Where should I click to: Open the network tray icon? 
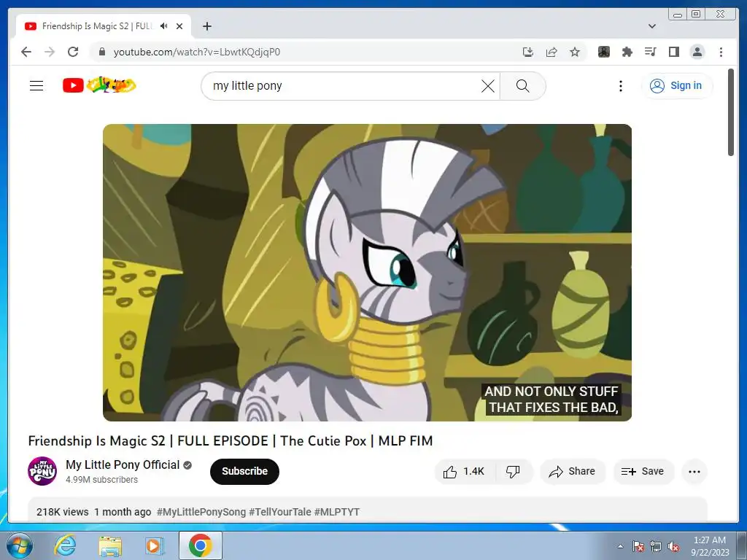pyautogui.click(x=656, y=546)
